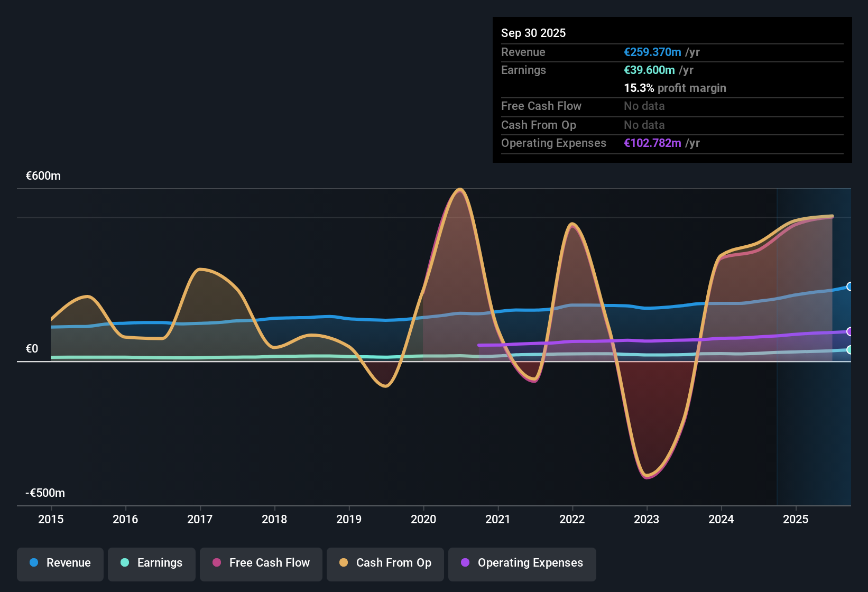The width and height of the screenshot is (868, 592).
Task: Toggle the Cash From Op series off
Action: pos(385,563)
